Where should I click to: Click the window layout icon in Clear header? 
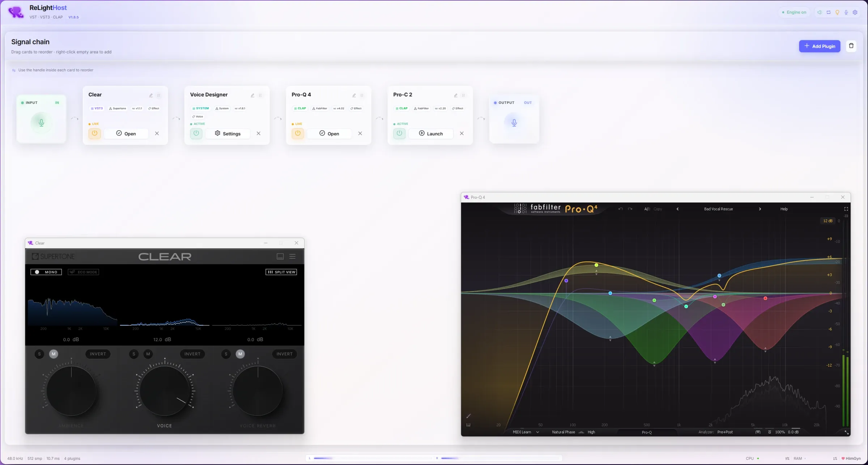(280, 257)
